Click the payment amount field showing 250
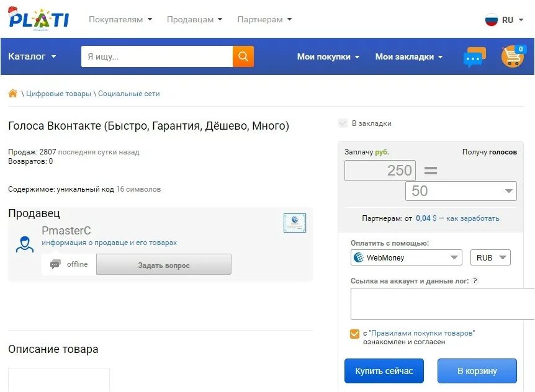 (380, 171)
